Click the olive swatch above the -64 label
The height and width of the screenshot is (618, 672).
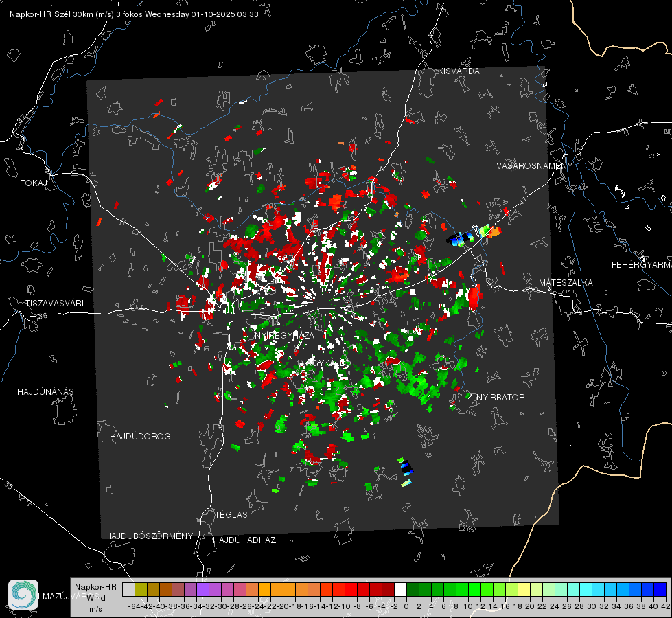coord(141,590)
